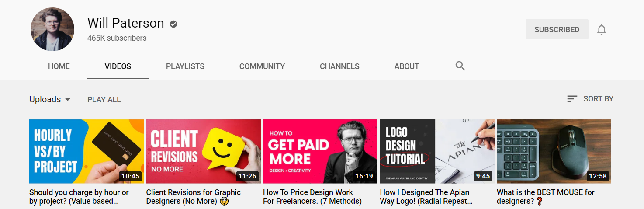This screenshot has width=644, height=209.
Task: Switch to the ABOUT tab
Action: coord(407,66)
